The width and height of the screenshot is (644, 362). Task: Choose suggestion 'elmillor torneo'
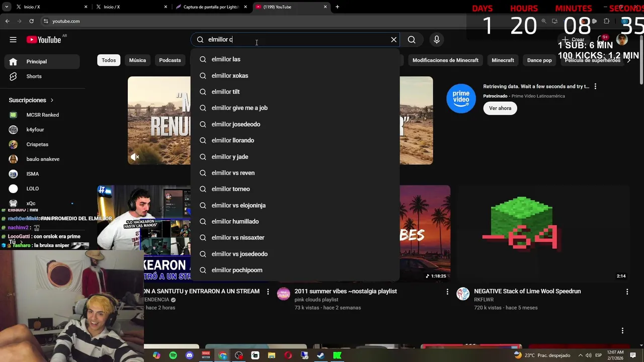pos(295,189)
